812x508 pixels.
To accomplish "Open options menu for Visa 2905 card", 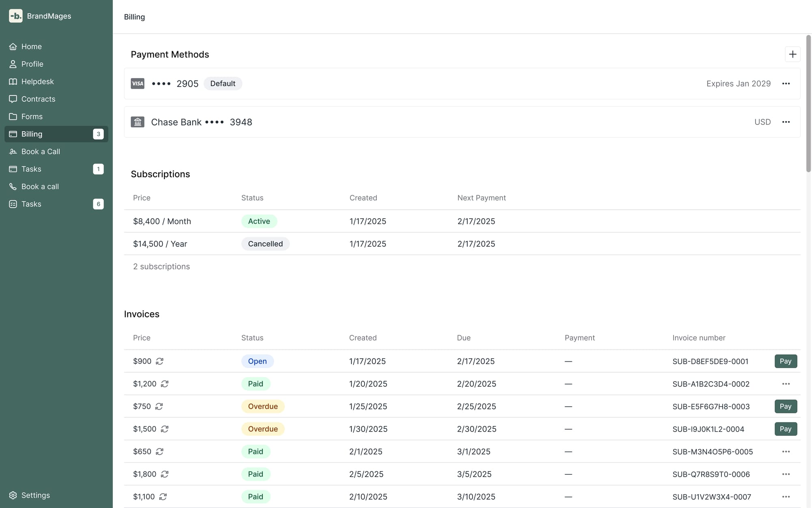I will coord(786,84).
